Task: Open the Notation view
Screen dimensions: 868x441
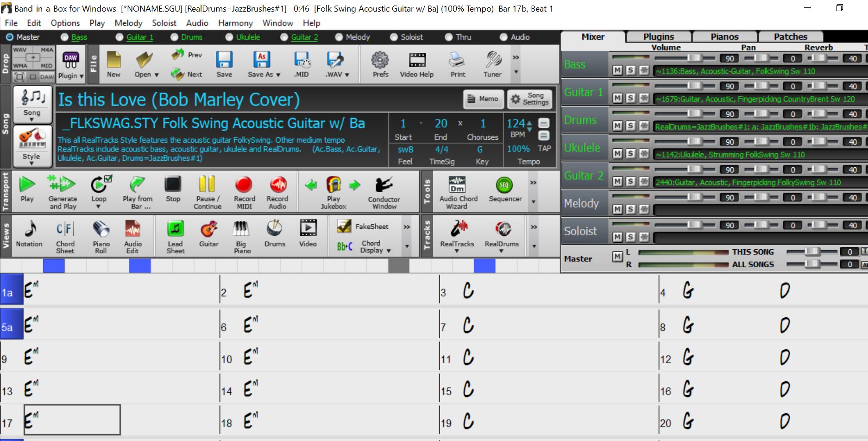Action: 29,234
